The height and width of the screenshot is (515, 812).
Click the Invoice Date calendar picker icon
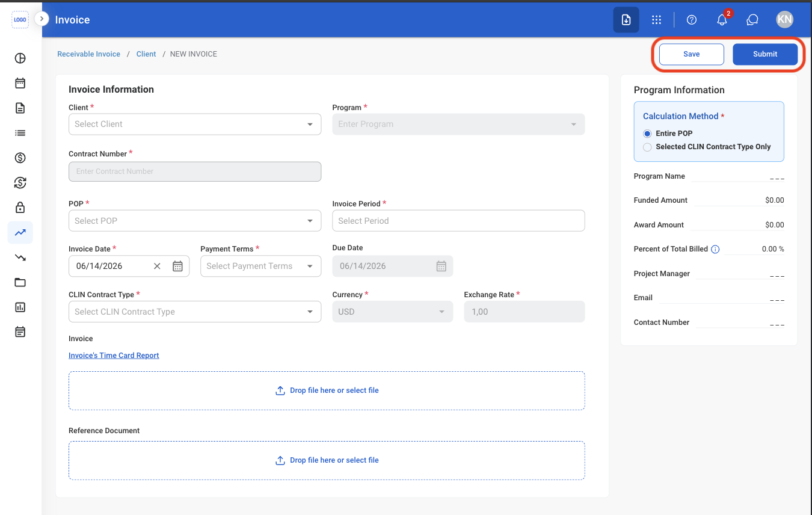coord(177,266)
